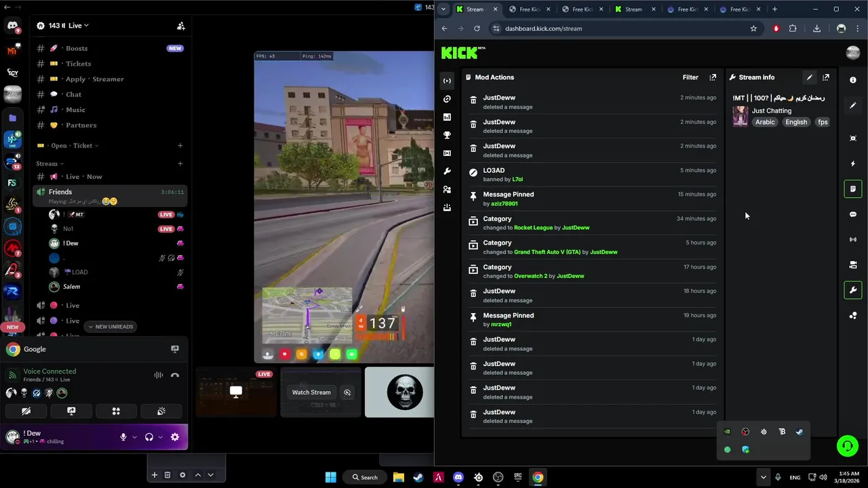Click the link icon in Kick left sidebar

click(x=447, y=99)
